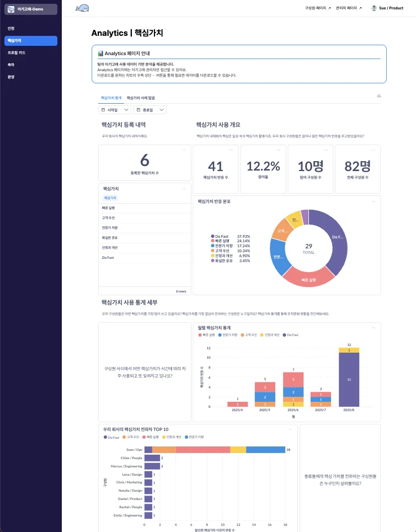Open the ellipsis menu on 전파자 TOP 10 chart

pos(292,429)
